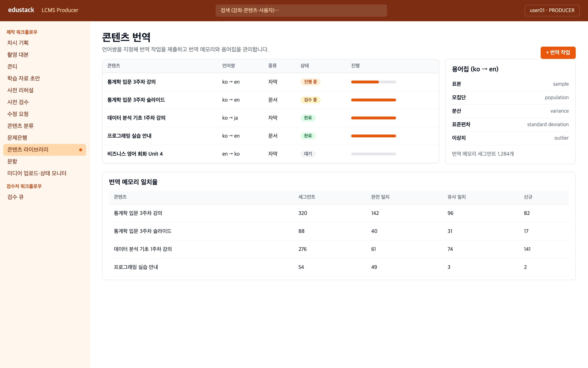Screen dimensions: 588x368
Task: Go to 수정 요청 page
Action: [x=45, y=114]
